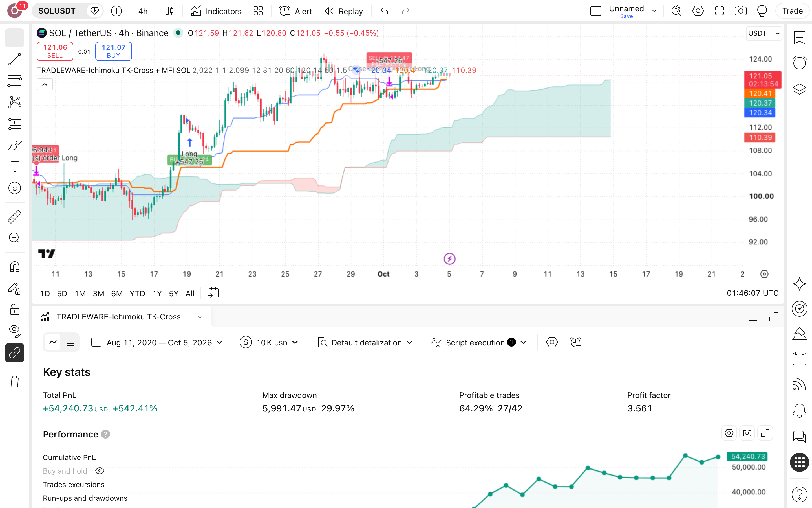Open the 10K USD capital dropdown

pos(269,342)
